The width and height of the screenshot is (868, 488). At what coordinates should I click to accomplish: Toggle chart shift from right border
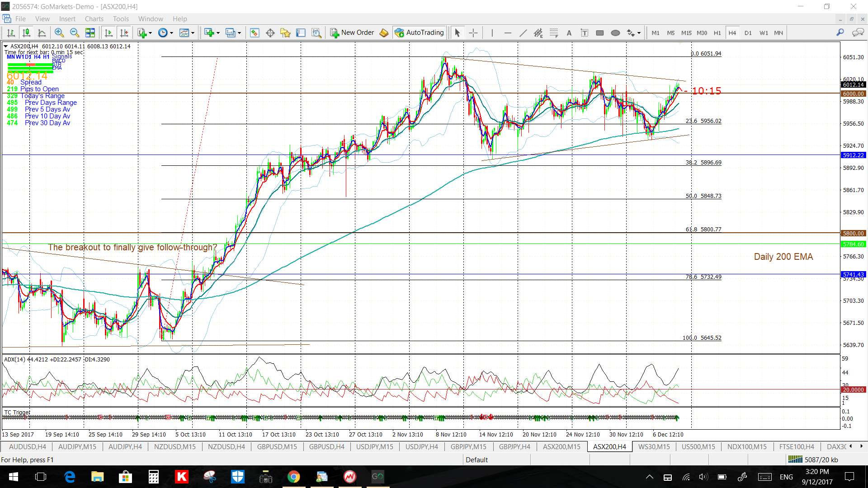(124, 33)
